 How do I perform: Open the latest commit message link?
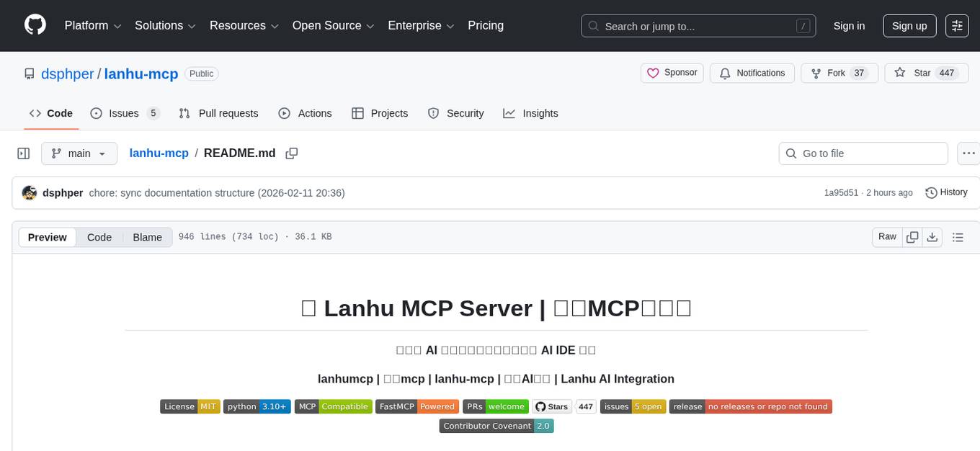pos(215,192)
